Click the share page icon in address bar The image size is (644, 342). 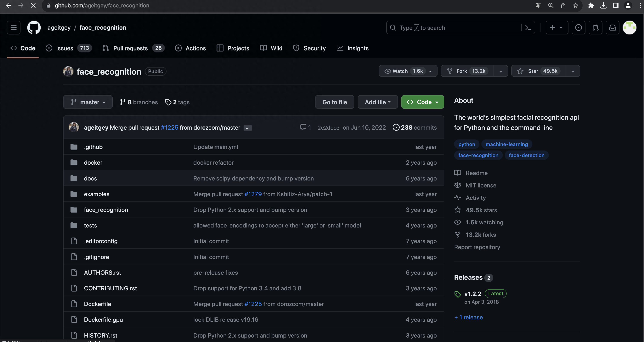(x=563, y=5)
